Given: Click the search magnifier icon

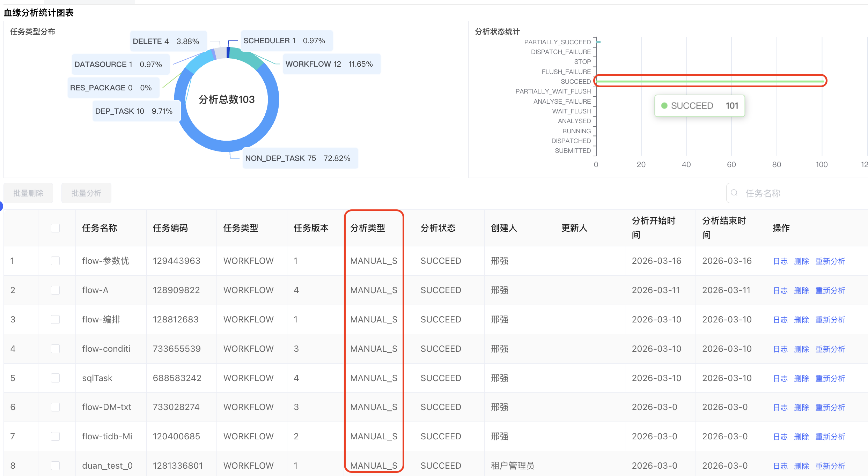Looking at the screenshot, I should 734,193.
